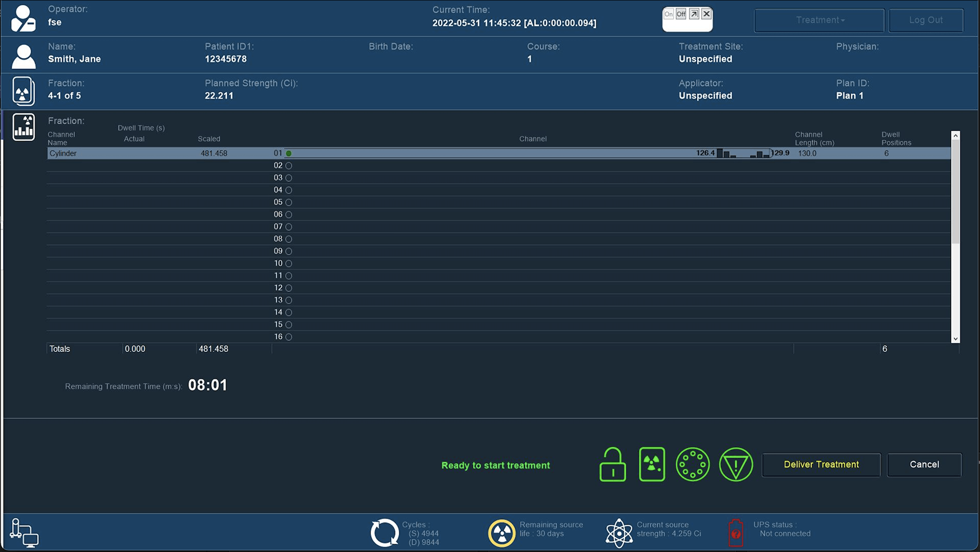Click the Patient ID1 value 12345678
This screenshot has width=980, height=552.
[226, 59]
